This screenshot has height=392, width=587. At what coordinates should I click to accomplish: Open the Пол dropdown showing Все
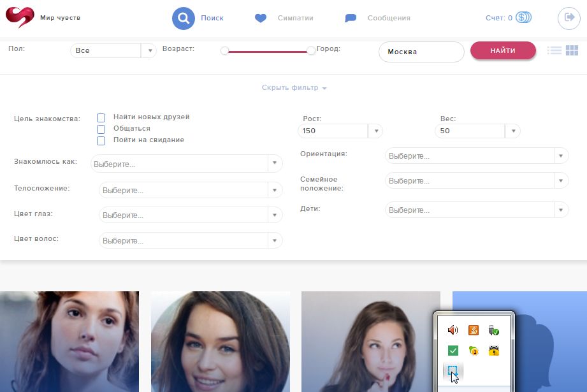click(x=113, y=50)
